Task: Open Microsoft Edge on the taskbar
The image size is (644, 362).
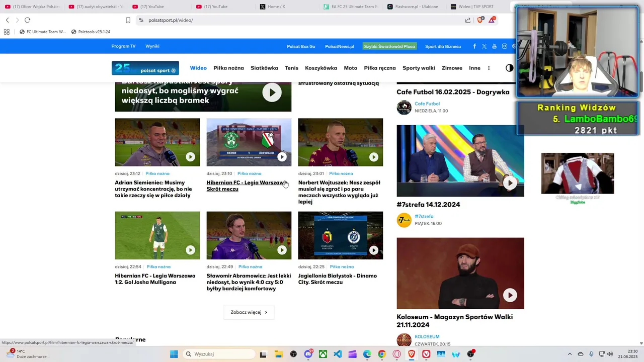Action: pos(367,354)
